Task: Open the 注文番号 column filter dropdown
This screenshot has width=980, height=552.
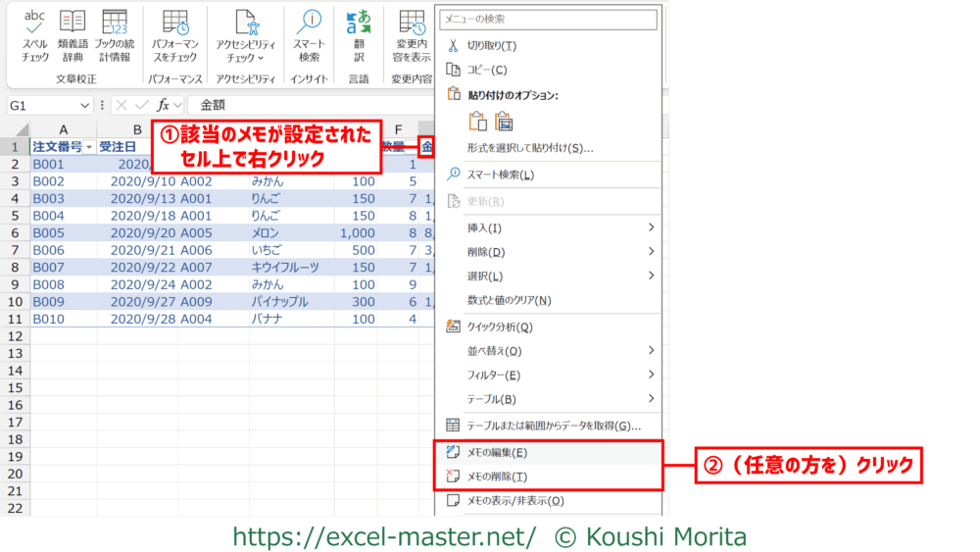Action: click(89, 147)
